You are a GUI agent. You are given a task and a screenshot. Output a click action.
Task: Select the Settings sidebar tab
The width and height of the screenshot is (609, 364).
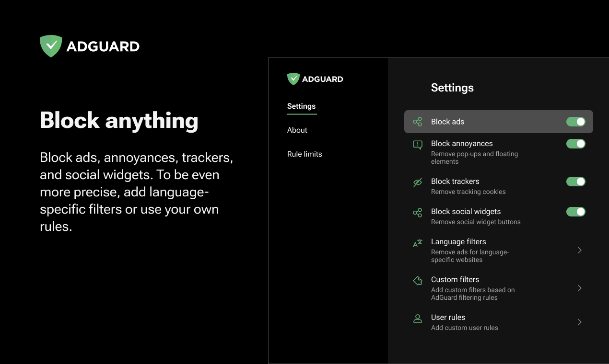(302, 106)
